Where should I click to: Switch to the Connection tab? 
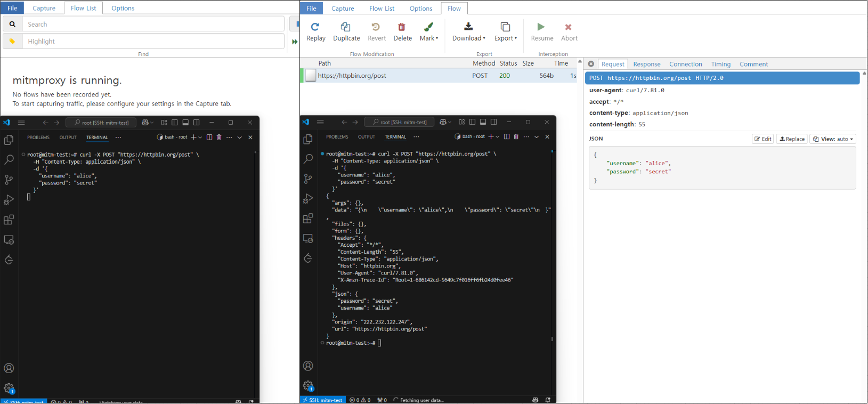coord(686,64)
